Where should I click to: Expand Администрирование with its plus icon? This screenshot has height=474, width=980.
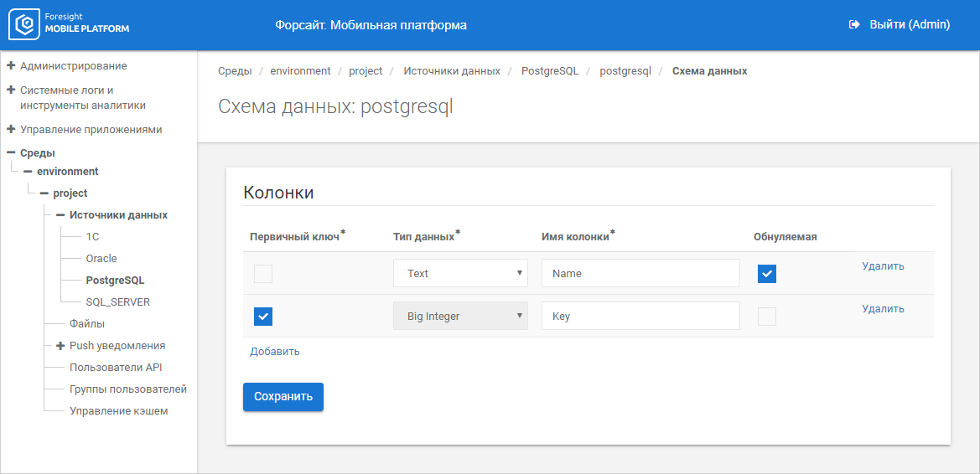11,65
